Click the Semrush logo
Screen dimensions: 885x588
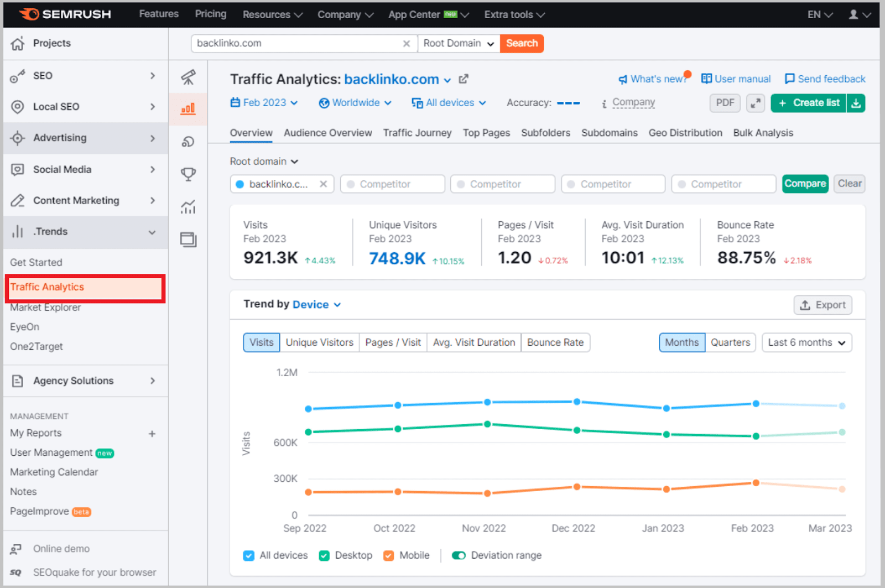coord(65,14)
